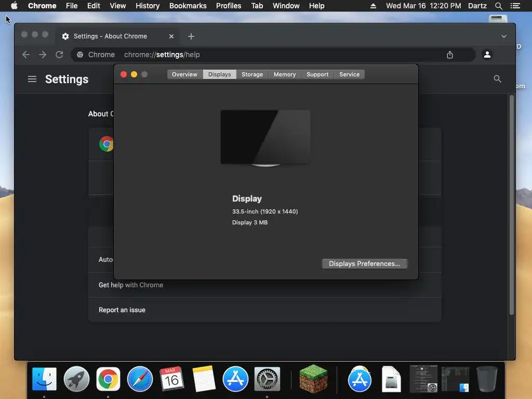
Task: Click share icon in Chrome address bar
Action: click(x=450, y=55)
